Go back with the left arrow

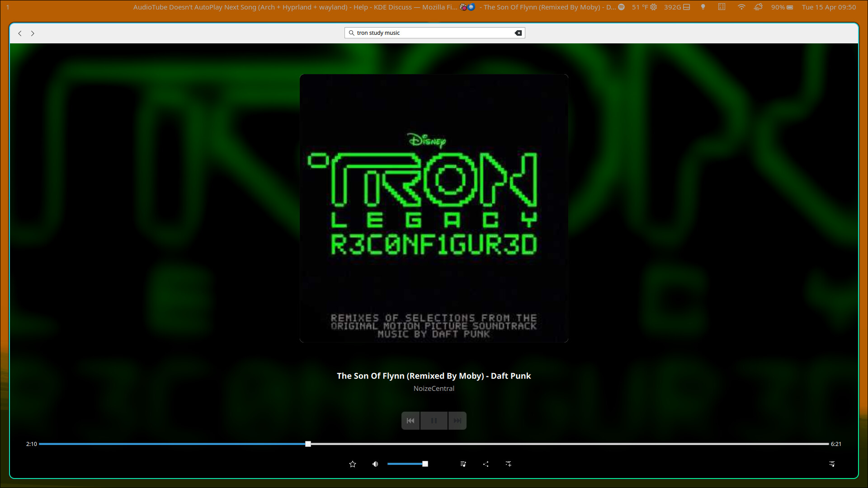pyautogui.click(x=20, y=33)
